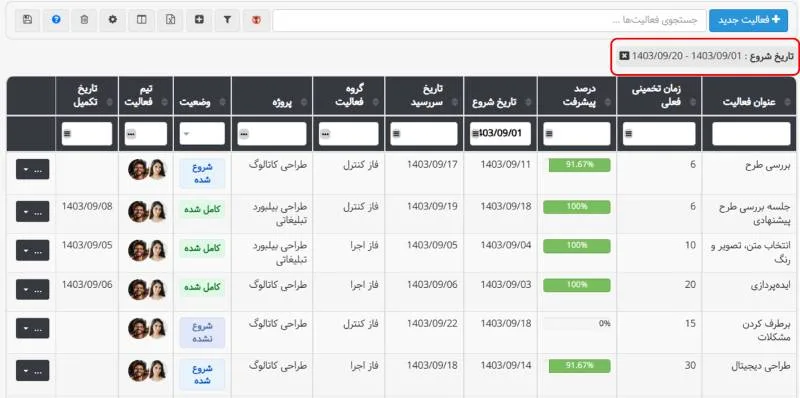Sort by تاریخ سررسید column header
Image resolution: width=800 pixels, height=398 pixels.
point(424,95)
